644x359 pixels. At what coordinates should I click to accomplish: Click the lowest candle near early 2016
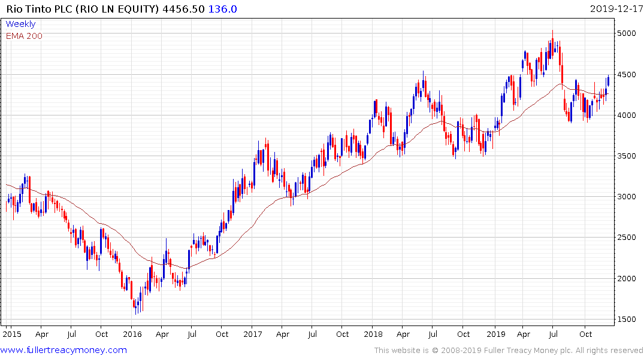(x=135, y=308)
